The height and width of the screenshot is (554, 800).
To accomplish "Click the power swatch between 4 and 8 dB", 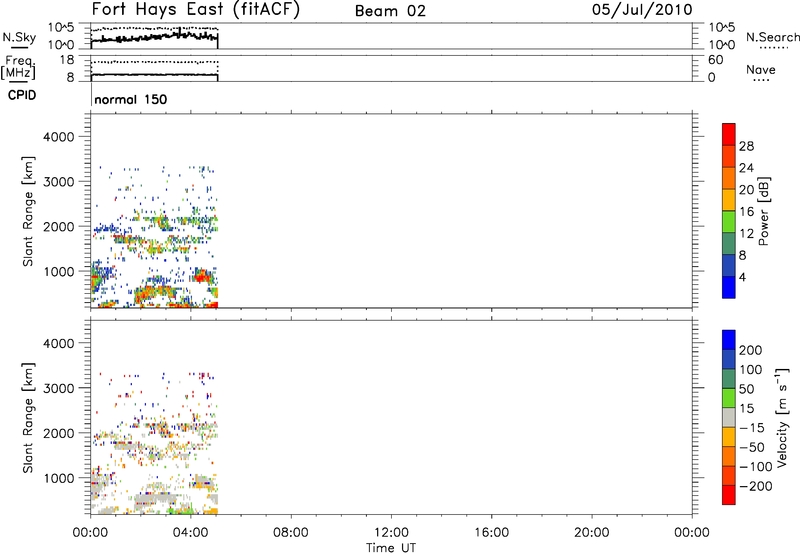I will (729, 265).
